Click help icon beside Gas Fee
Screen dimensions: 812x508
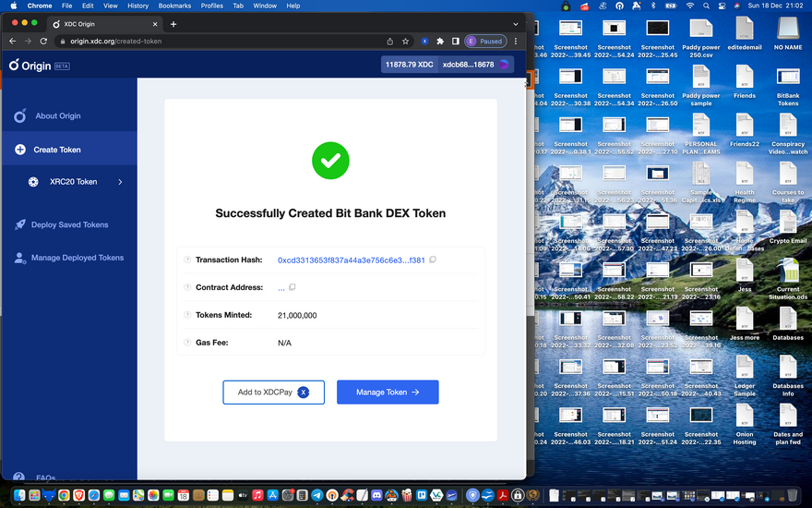(187, 343)
